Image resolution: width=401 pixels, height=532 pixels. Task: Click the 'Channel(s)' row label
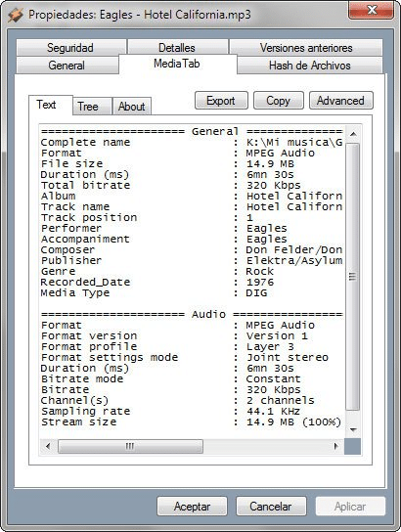[x=74, y=400]
